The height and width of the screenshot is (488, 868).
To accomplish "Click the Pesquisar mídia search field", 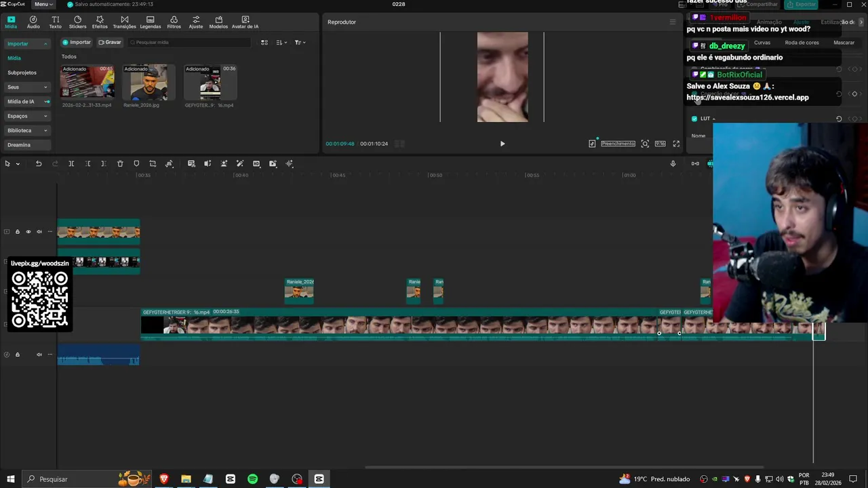I will coord(189,42).
